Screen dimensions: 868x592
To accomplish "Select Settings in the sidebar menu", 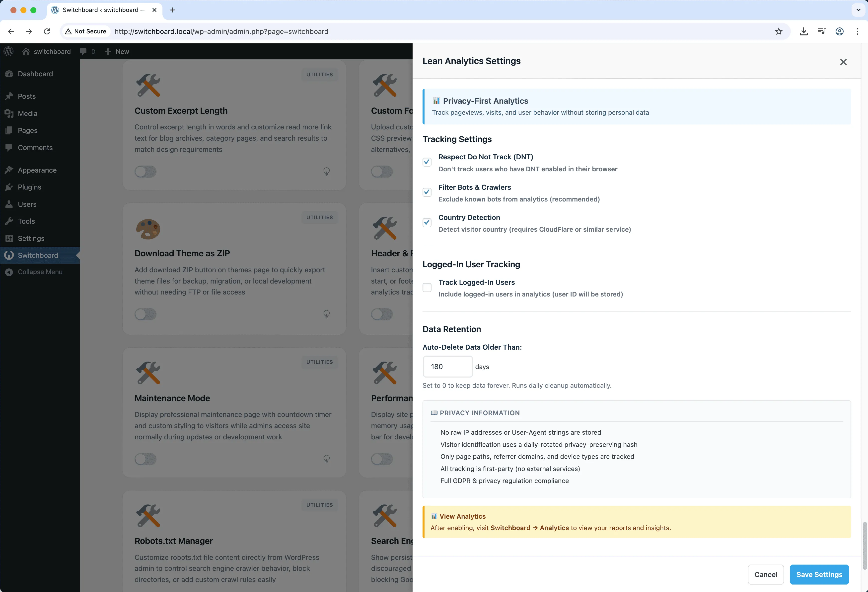I will [31, 238].
